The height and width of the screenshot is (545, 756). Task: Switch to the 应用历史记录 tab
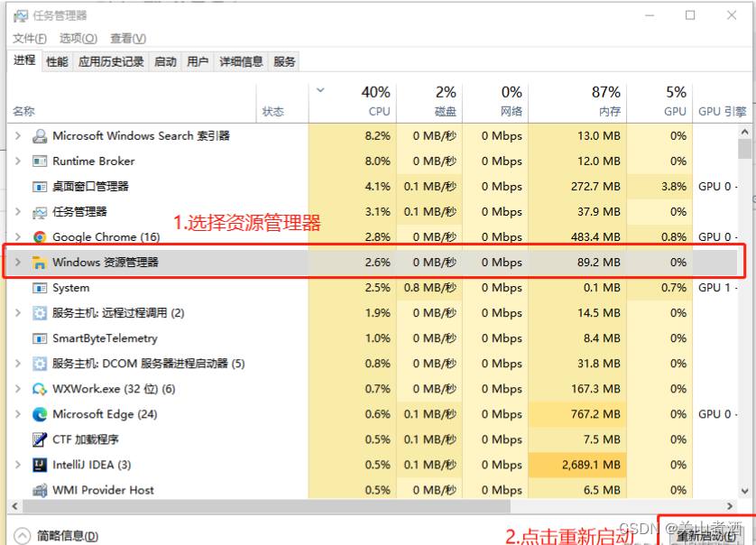click(x=111, y=61)
